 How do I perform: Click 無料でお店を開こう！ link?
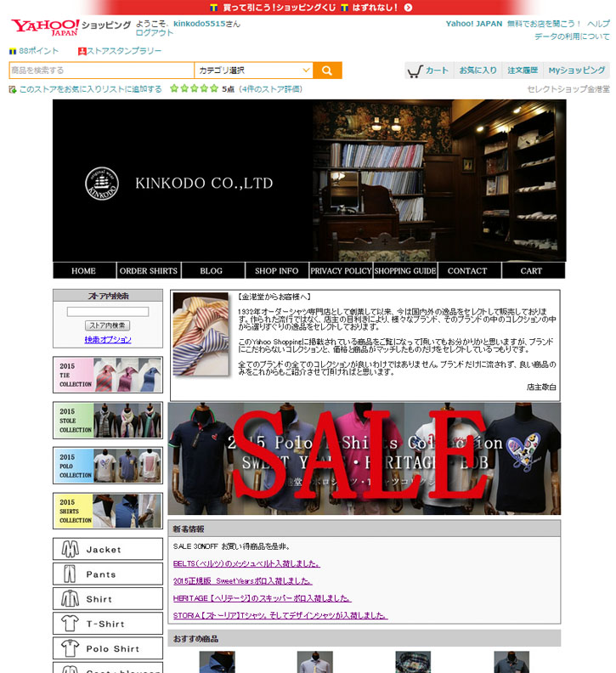coord(544,24)
